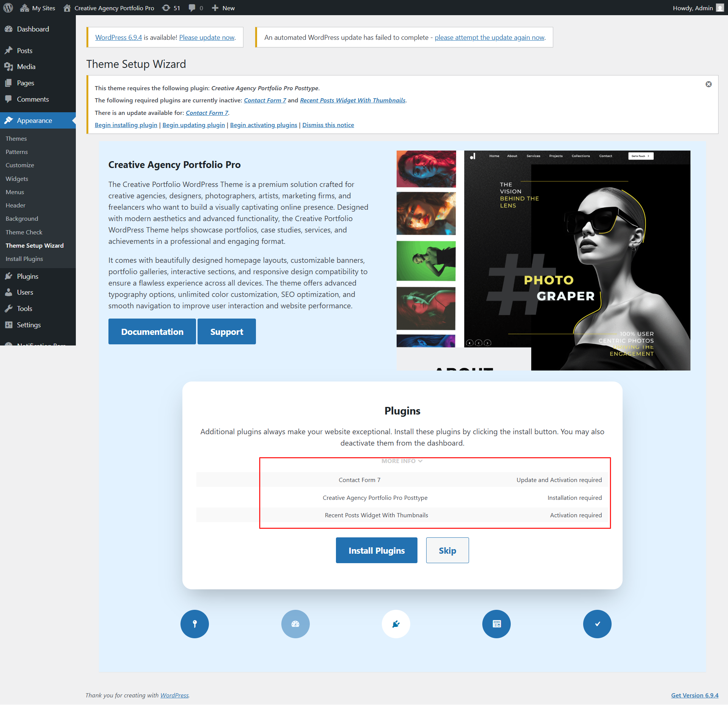
Task: Select wizard plugins plug step icon
Action: (396, 624)
